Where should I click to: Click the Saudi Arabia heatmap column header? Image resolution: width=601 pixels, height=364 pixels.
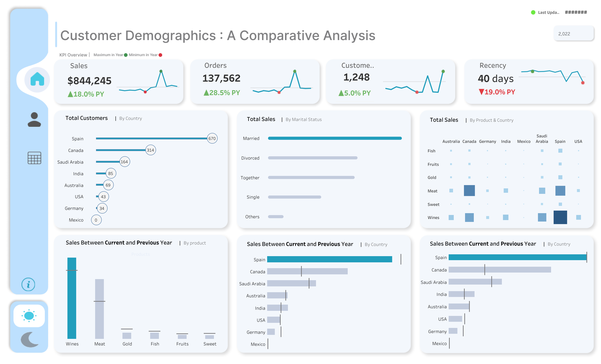coord(542,138)
